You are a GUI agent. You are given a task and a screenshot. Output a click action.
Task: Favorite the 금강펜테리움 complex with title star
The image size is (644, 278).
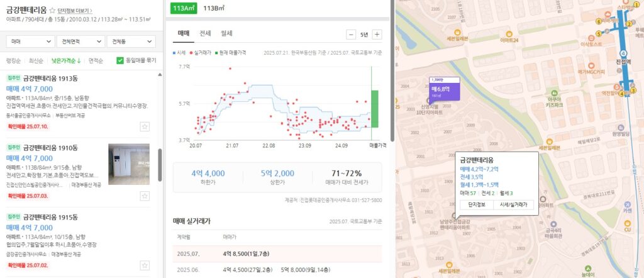pyautogui.click(x=52, y=11)
